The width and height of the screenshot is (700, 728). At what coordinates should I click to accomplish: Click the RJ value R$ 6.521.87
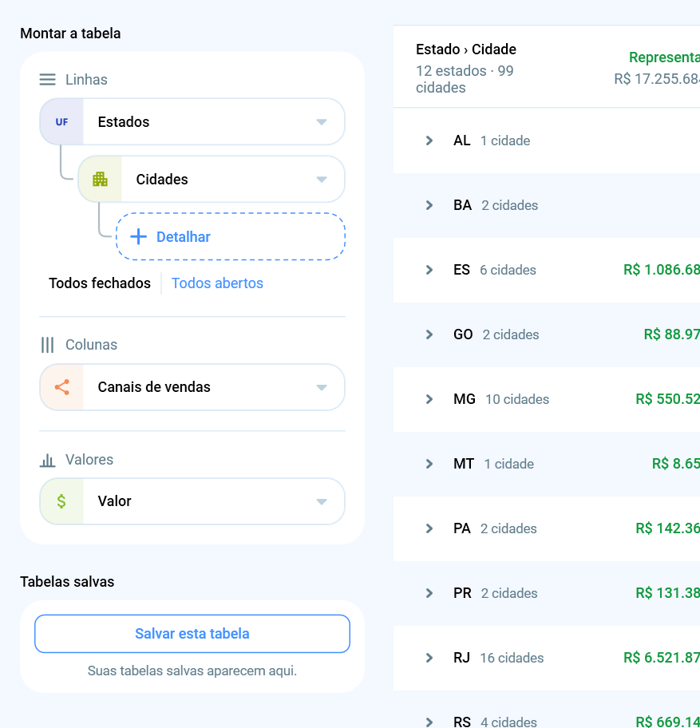coord(662,658)
